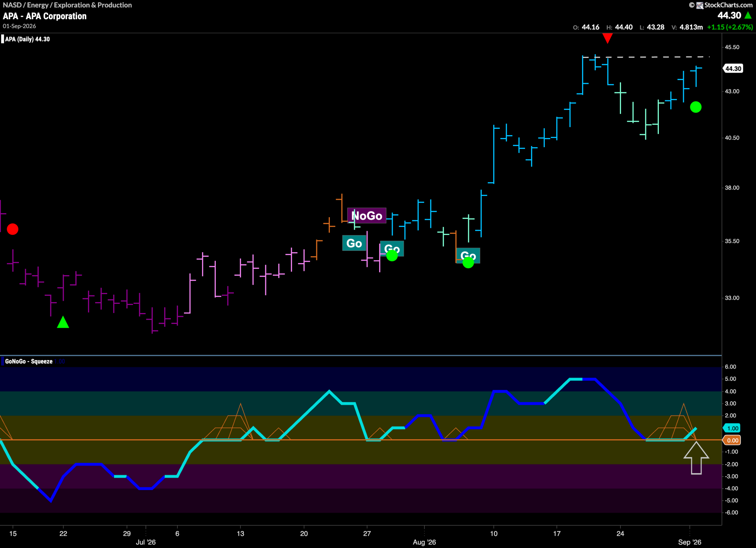This screenshot has height=548, width=756.
Task: Click the purple NoGo trend label
Action: 367,216
